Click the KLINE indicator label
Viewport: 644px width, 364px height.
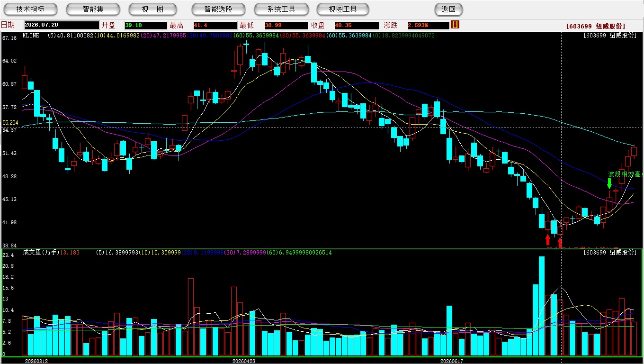tap(31, 36)
